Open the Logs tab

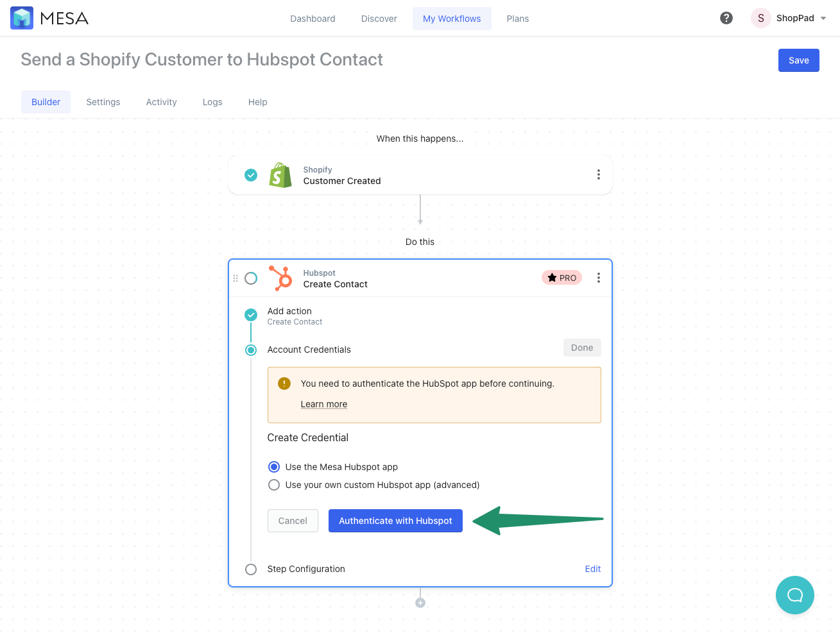(x=212, y=102)
